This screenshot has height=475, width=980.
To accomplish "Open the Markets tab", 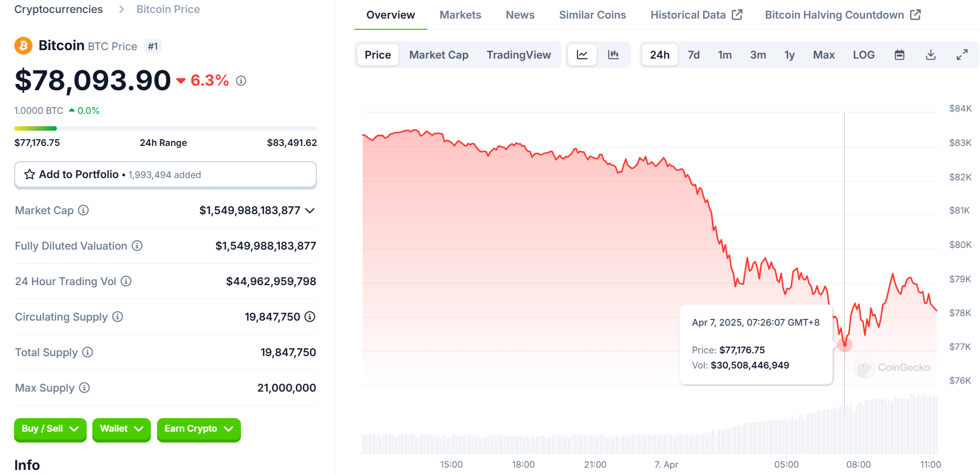I will tap(460, 15).
